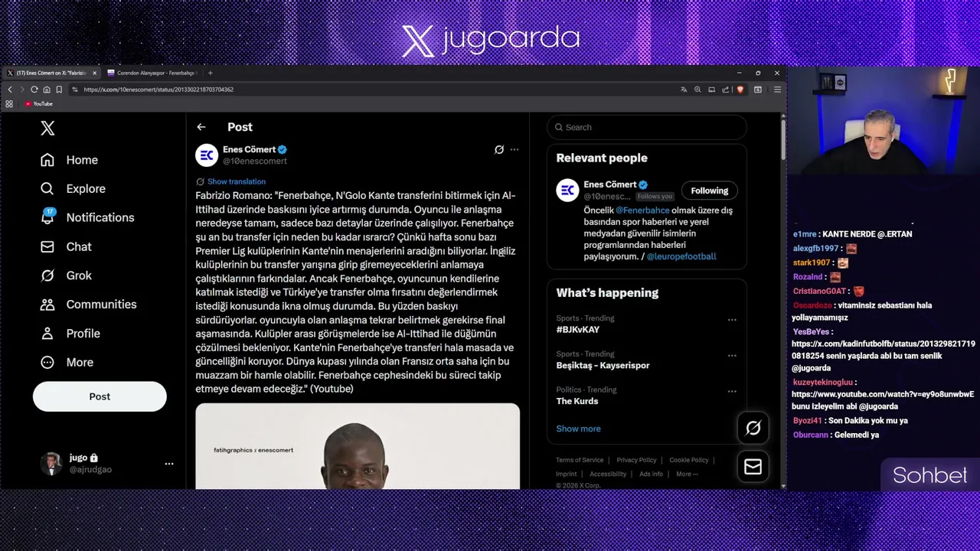Open account menu dots beside jugo

tap(169, 463)
